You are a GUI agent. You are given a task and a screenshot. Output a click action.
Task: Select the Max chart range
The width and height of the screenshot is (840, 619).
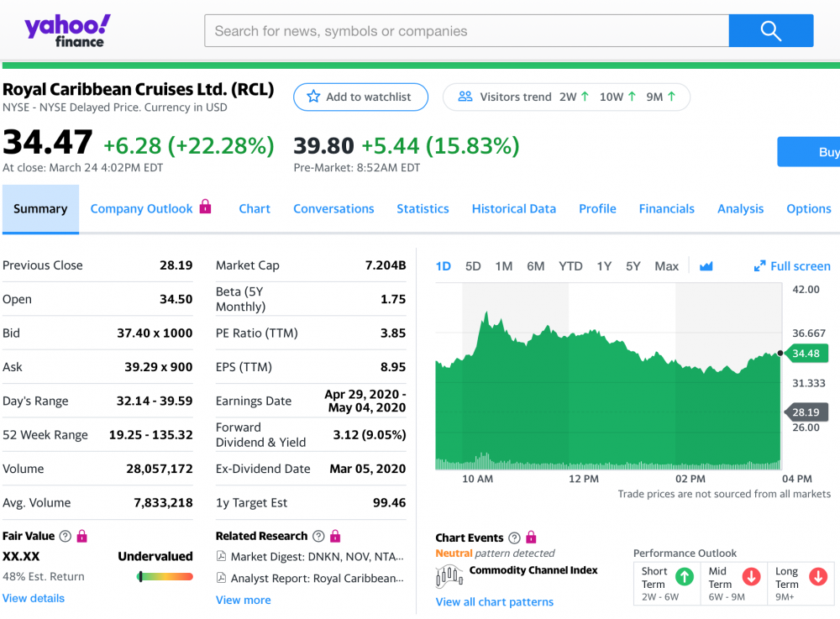coord(666,266)
